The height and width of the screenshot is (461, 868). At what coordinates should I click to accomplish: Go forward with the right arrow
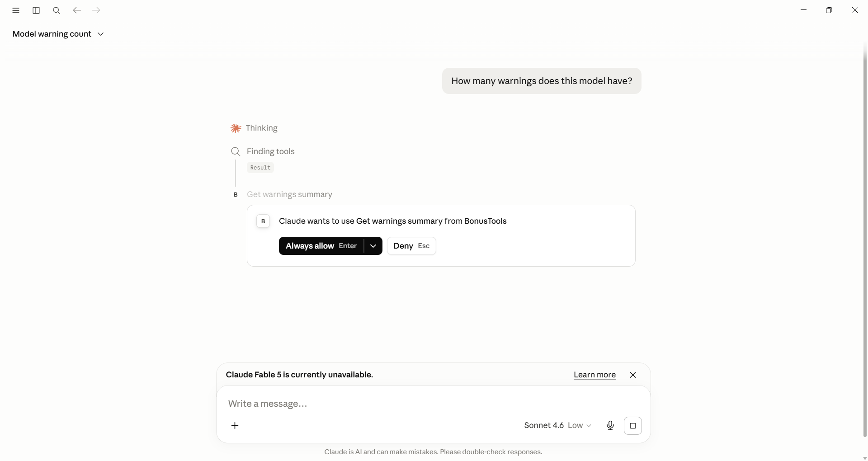(x=96, y=10)
